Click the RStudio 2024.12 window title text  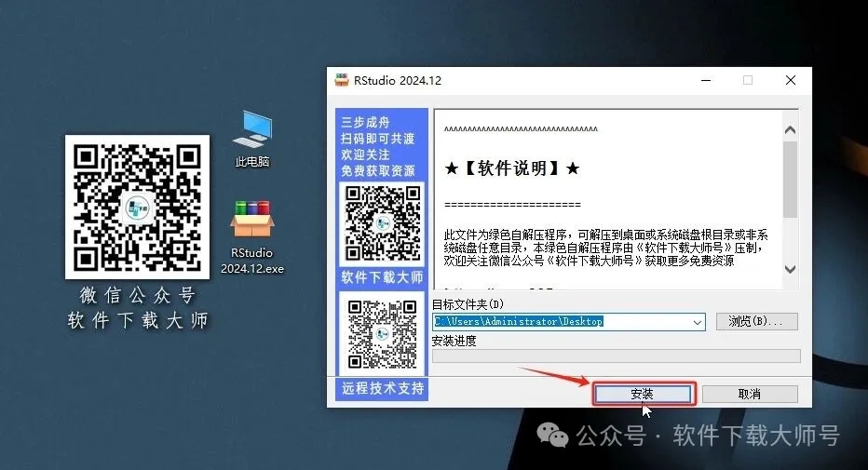pos(398,81)
